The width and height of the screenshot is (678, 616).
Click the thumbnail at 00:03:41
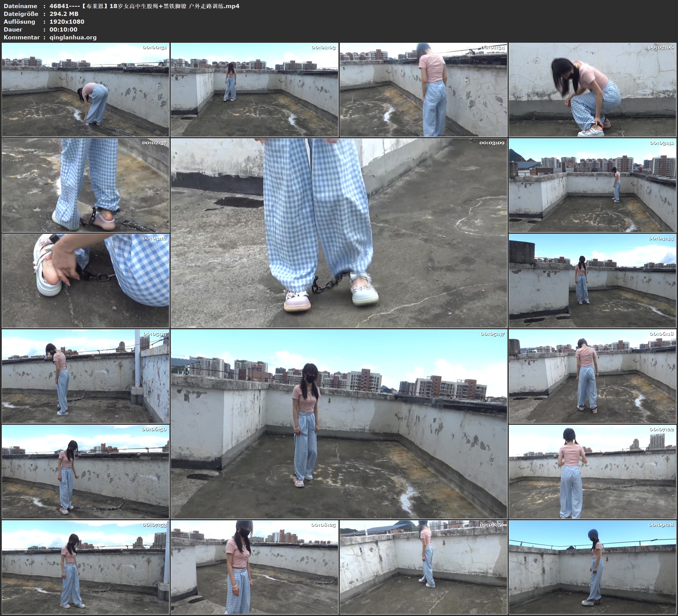593,185
